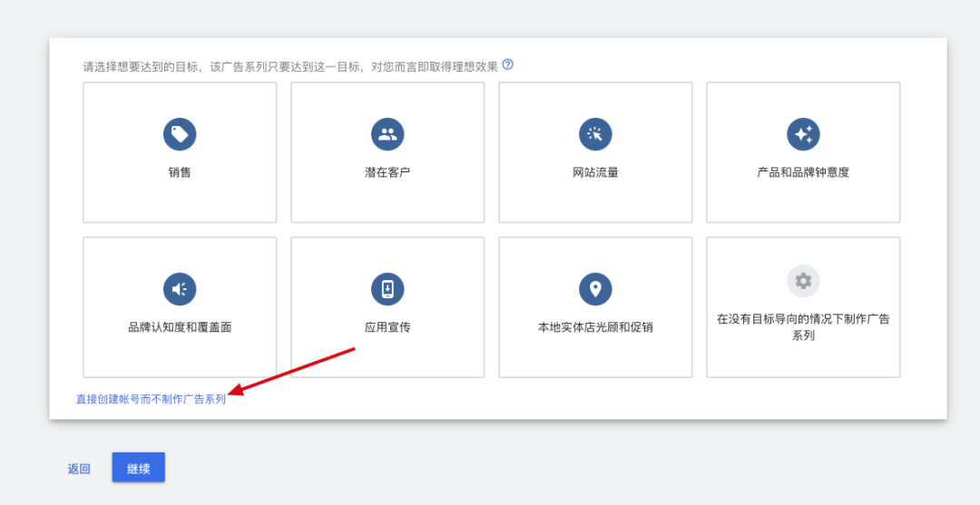
Task: Choose the 潜在客户 goal card
Action: tap(387, 152)
